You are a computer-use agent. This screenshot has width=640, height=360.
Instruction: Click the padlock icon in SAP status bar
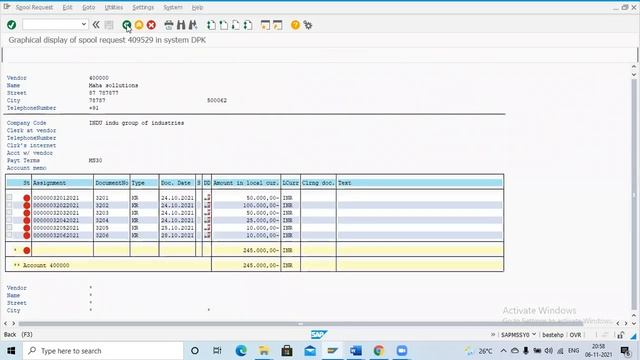point(621,335)
